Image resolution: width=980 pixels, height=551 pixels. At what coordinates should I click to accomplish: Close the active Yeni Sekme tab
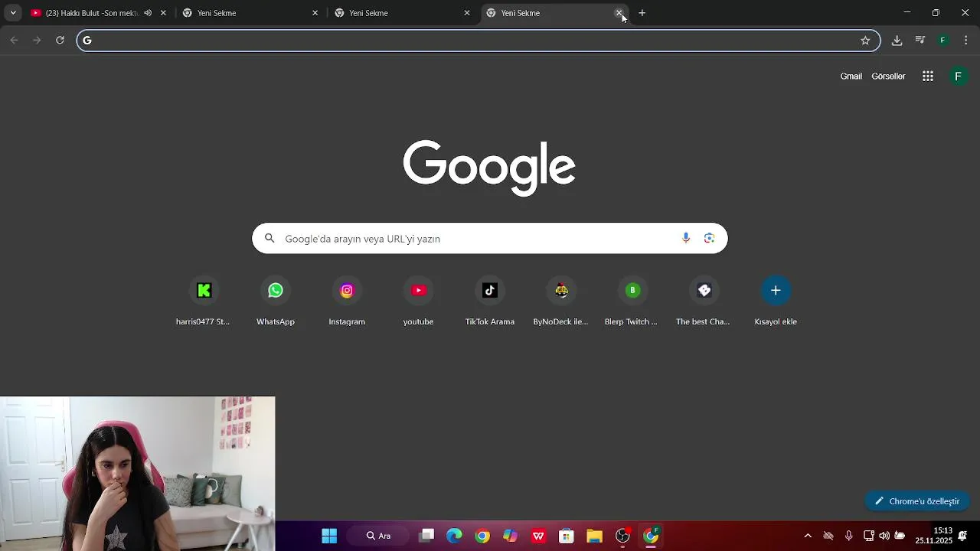pyautogui.click(x=619, y=13)
